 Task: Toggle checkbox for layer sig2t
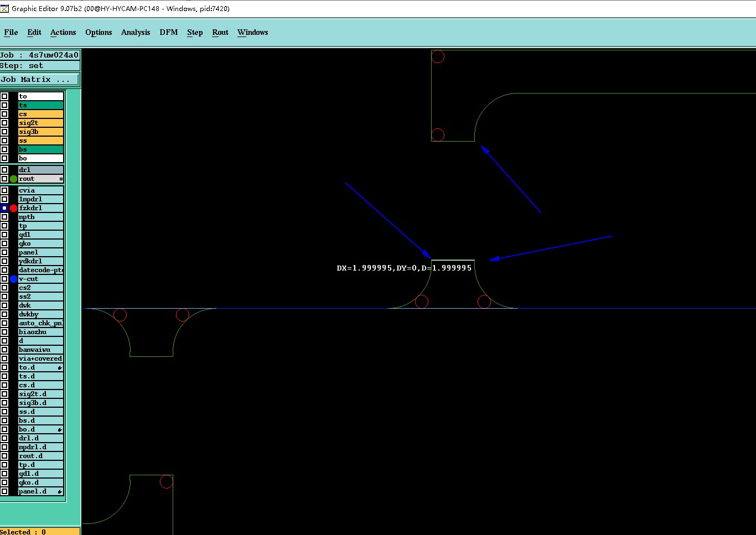pos(4,123)
